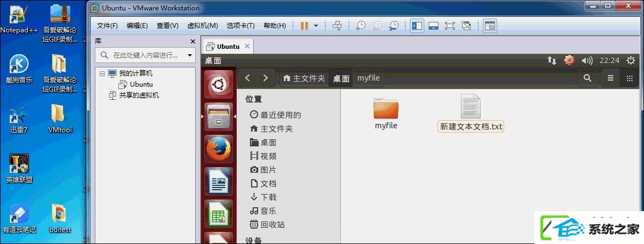Open the 酷狗音乐 desktop shortcut

(19, 69)
